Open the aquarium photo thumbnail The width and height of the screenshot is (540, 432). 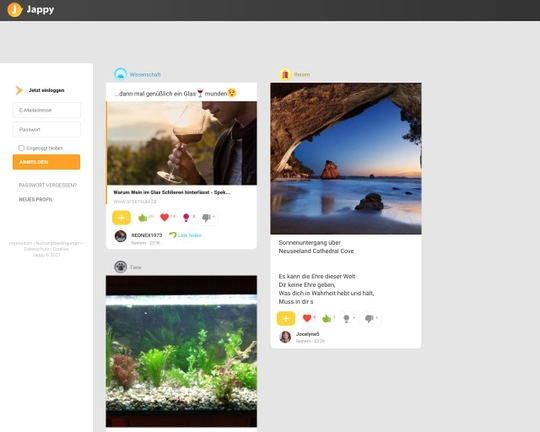click(181, 351)
